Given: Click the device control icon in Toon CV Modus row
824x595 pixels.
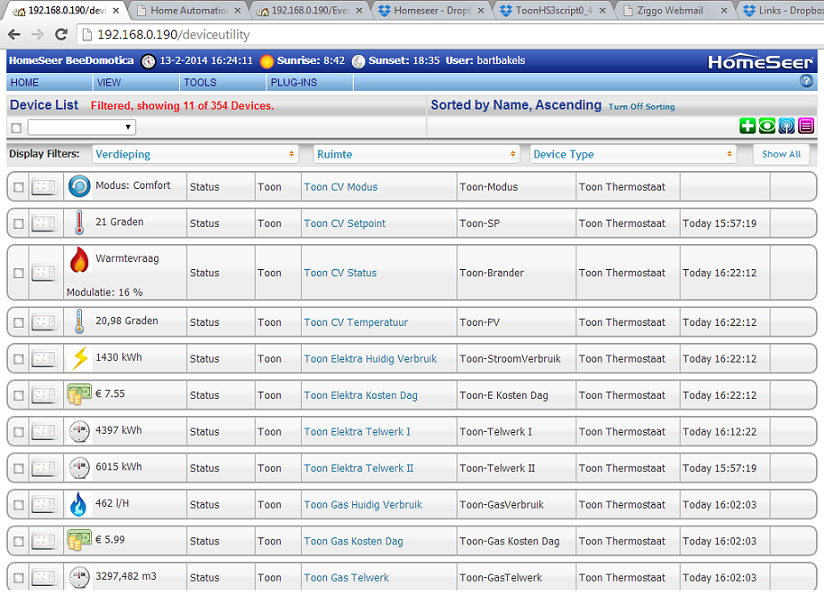Looking at the screenshot, I should point(44,187).
